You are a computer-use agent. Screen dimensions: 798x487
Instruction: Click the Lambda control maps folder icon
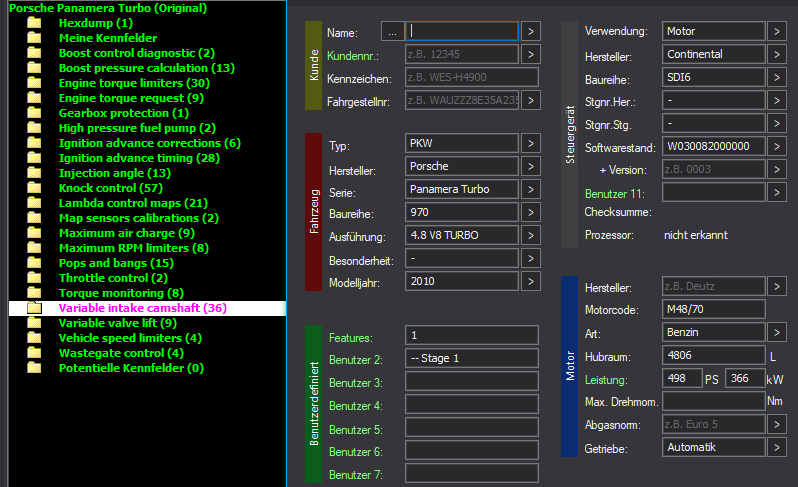[34, 203]
